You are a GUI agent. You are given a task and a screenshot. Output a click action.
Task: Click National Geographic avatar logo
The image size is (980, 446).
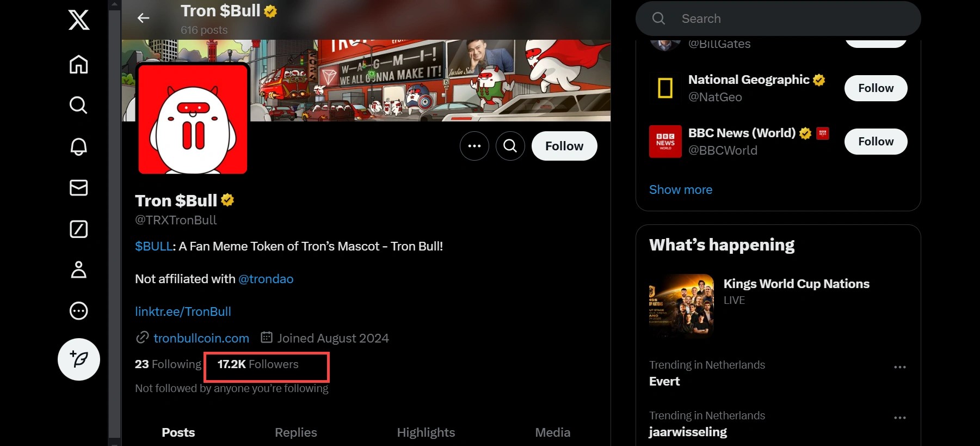pyautogui.click(x=665, y=88)
